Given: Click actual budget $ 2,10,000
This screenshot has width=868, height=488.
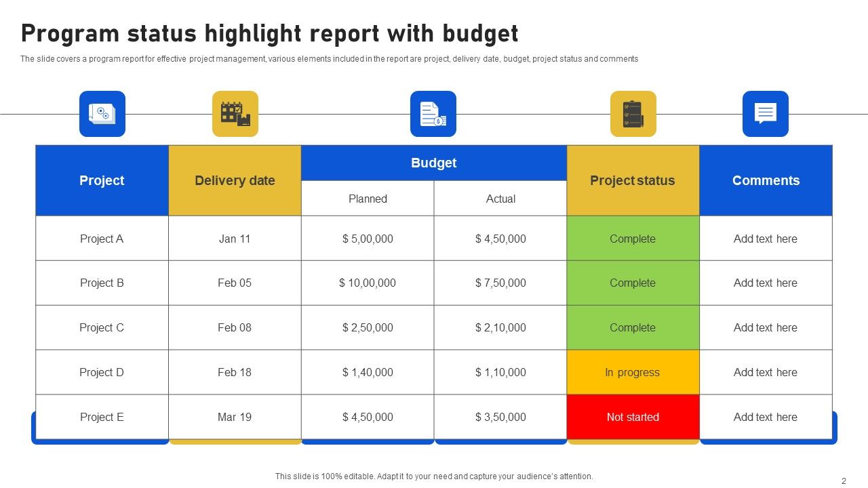Looking at the screenshot, I should coord(500,327).
